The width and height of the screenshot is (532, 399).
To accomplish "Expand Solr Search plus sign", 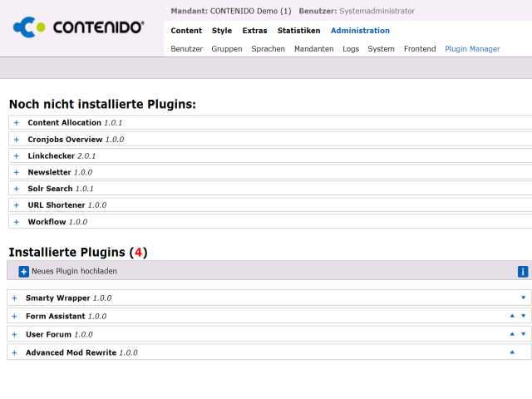I will click(17, 189).
